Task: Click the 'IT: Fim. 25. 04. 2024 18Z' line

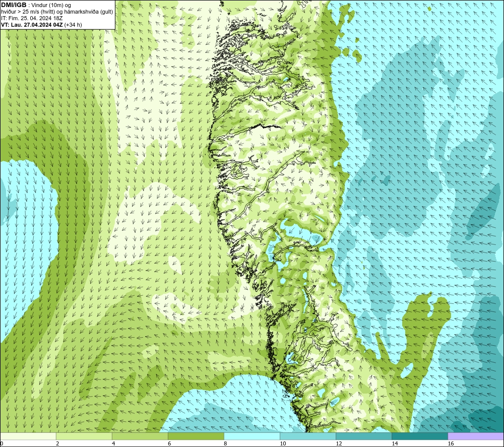Action: point(32,18)
